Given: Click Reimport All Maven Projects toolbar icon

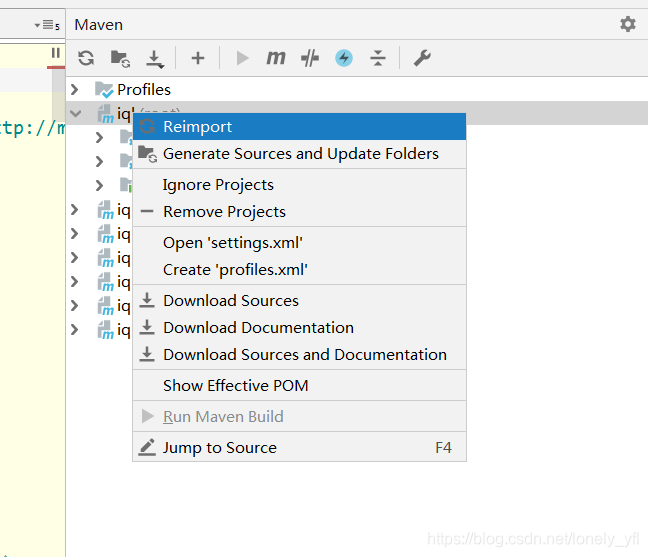Looking at the screenshot, I should (86, 58).
